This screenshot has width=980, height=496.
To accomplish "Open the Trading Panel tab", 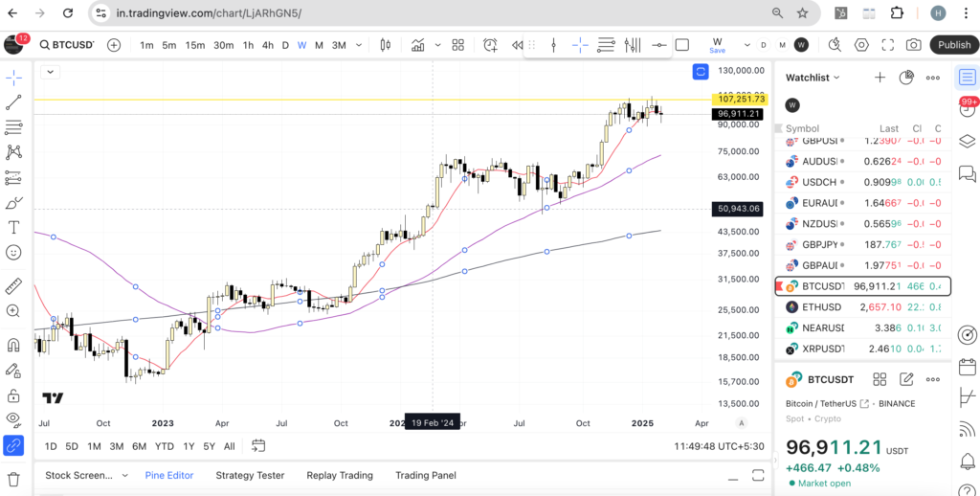I will coord(426,475).
